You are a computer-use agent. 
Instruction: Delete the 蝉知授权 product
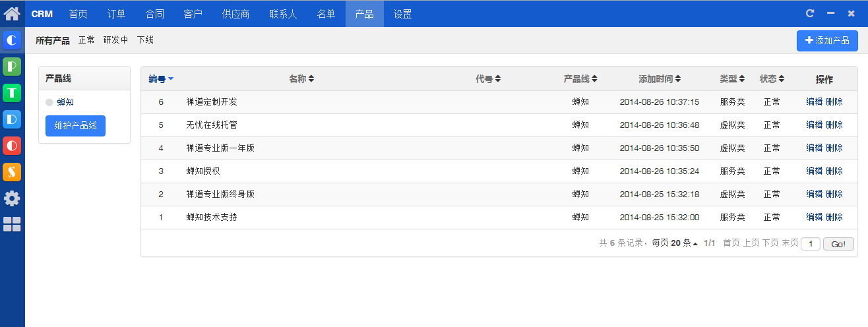(834, 171)
